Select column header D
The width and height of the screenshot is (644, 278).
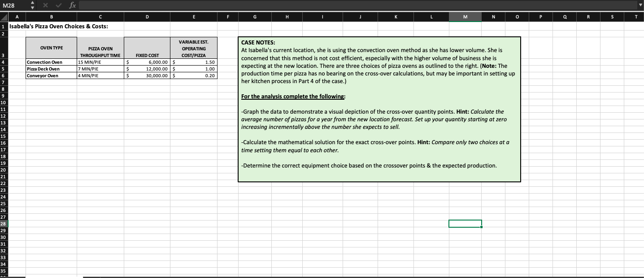[x=147, y=18]
